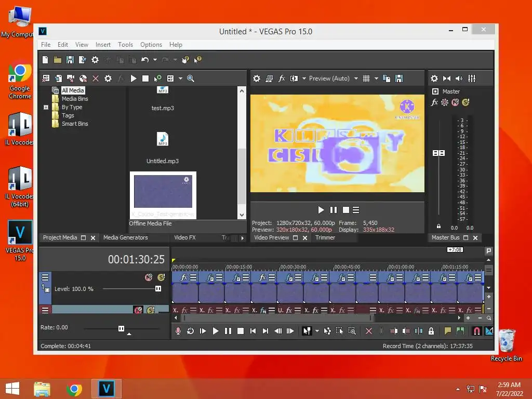
Task: Open the undo history dropdown arrow
Action: coord(155,60)
